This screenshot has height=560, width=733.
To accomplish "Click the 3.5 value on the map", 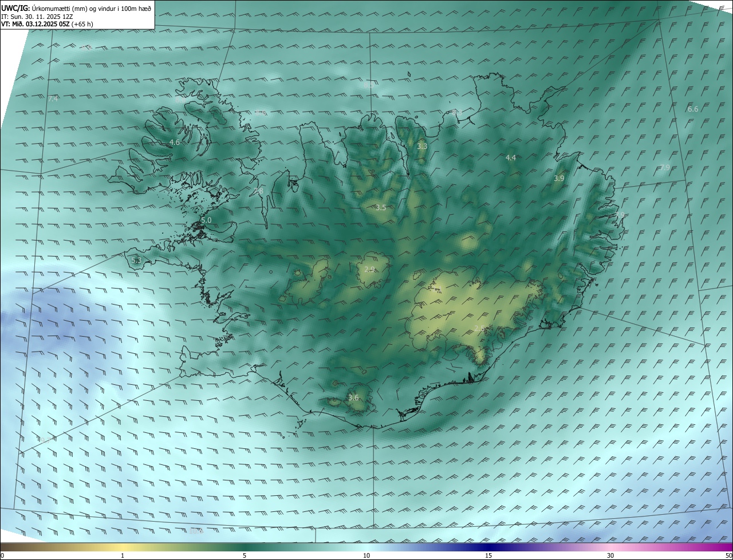I will 381,207.
